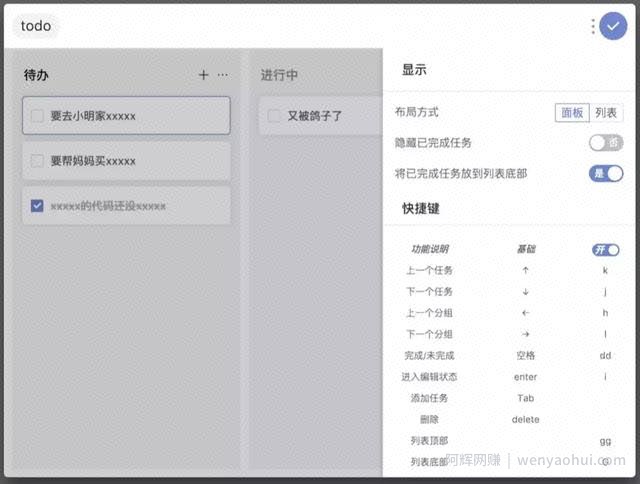This screenshot has width=640, height=484.
Task: Click the 添加任务 shortcut row
Action: (x=507, y=398)
